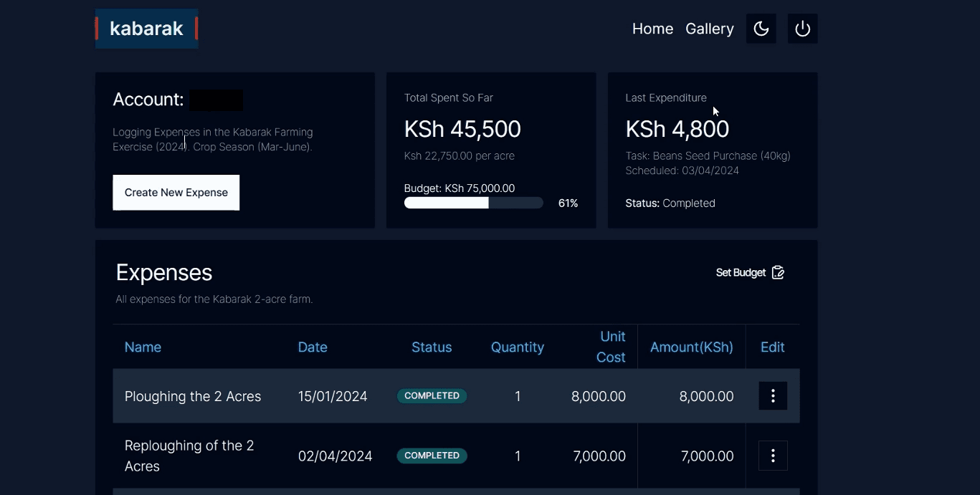Viewport: 980px width, 495px height.
Task: Open options menu for Reploughing row
Action: [773, 456]
